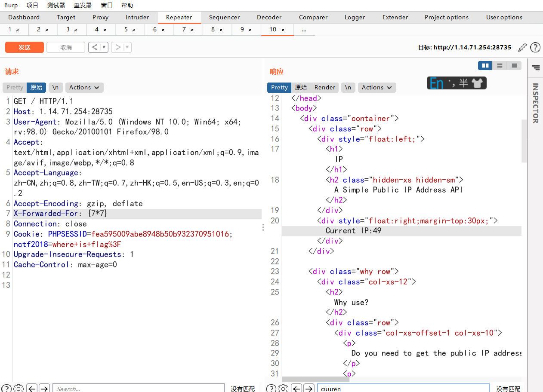Switch to the Logger tab
This screenshot has width=543, height=392.
coord(355,17)
